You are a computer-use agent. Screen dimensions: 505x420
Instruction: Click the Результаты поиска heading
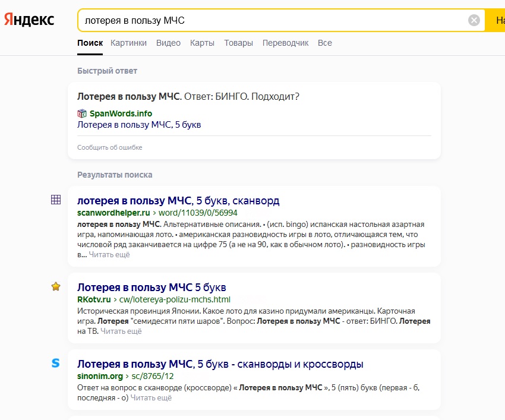(115, 175)
